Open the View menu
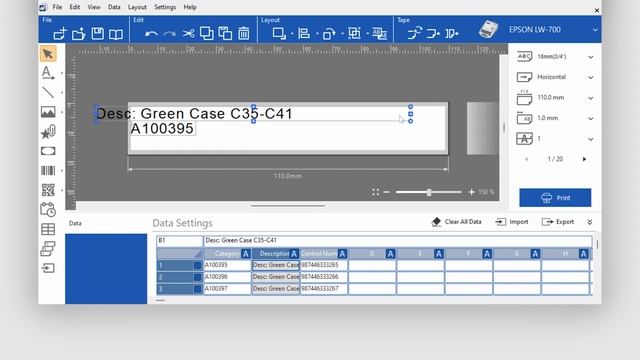 coord(94,7)
